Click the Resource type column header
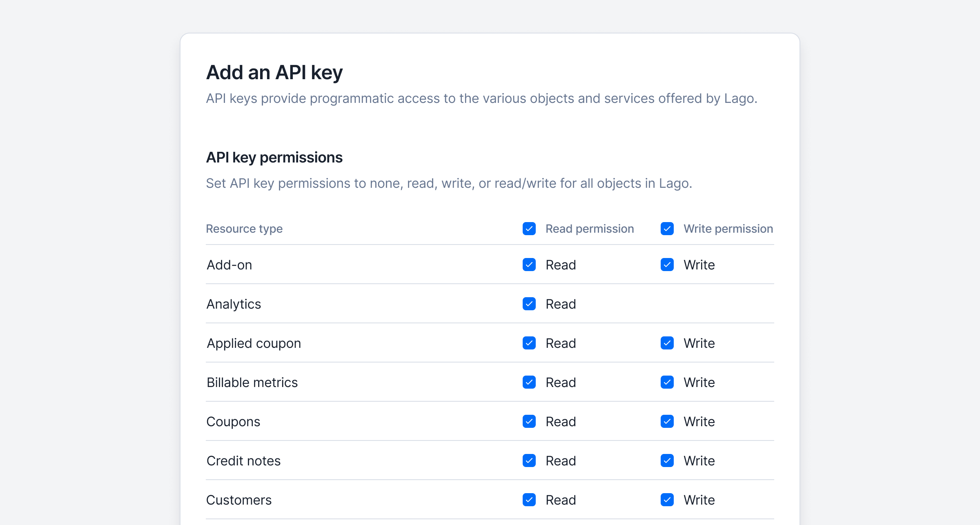 coord(244,229)
